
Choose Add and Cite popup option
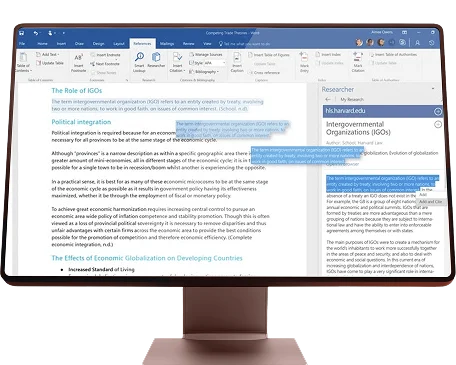[430, 202]
